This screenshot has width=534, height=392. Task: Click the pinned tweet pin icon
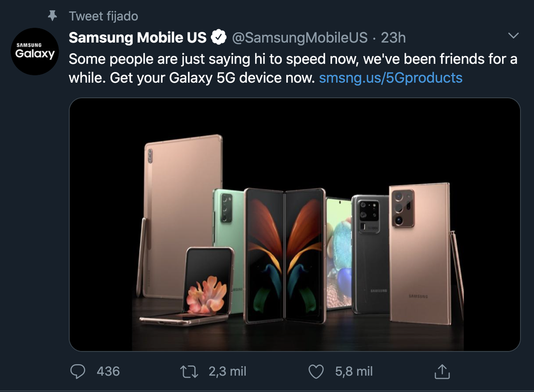[52, 16]
